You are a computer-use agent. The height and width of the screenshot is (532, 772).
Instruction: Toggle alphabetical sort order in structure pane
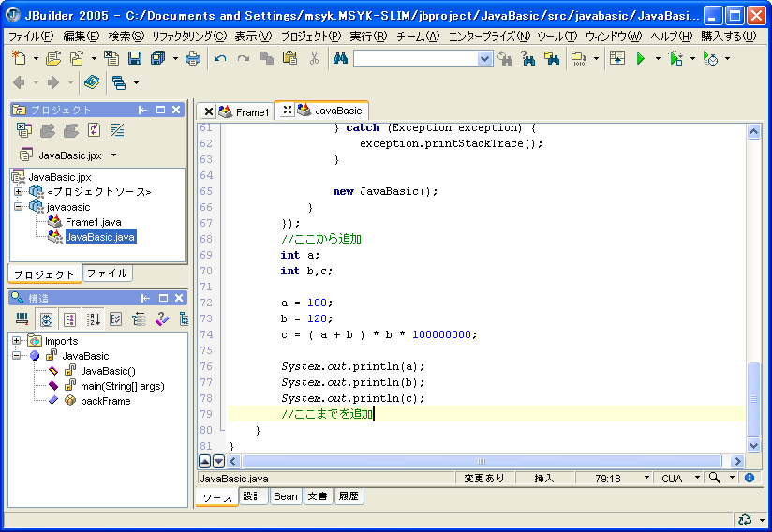[94, 319]
